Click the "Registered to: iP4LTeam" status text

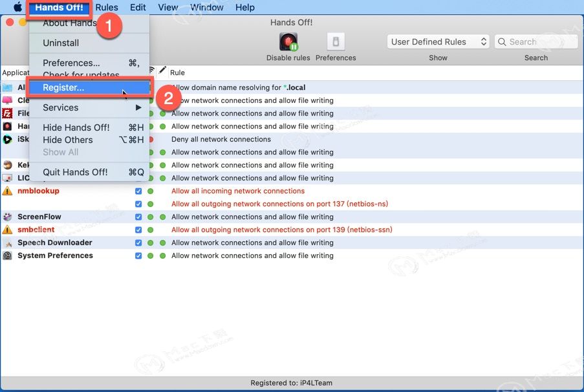[x=291, y=383]
